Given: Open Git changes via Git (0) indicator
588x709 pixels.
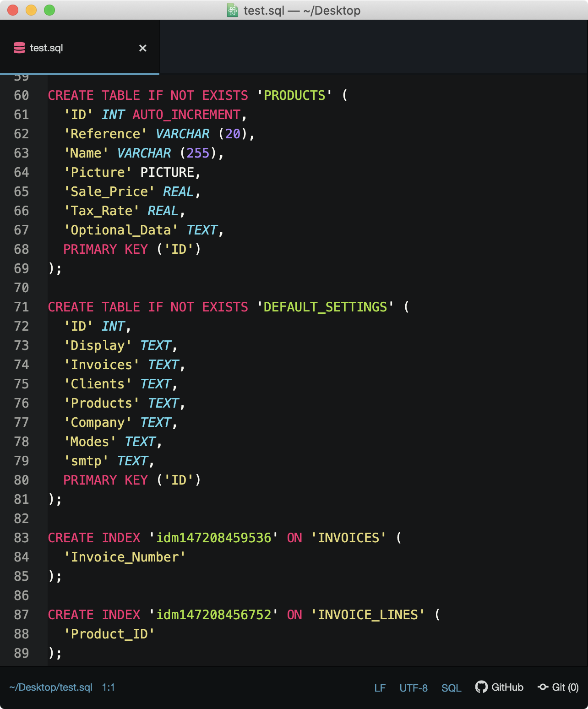Looking at the screenshot, I should point(560,687).
